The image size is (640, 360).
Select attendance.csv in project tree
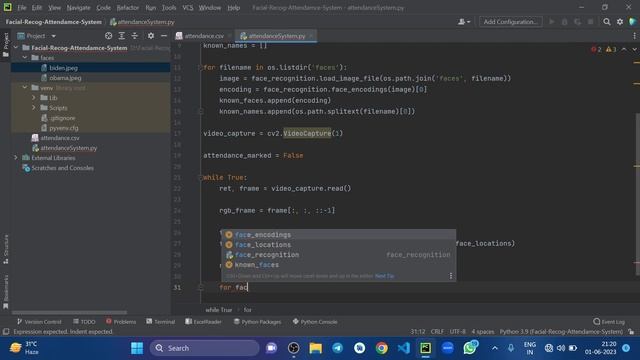[60, 138]
